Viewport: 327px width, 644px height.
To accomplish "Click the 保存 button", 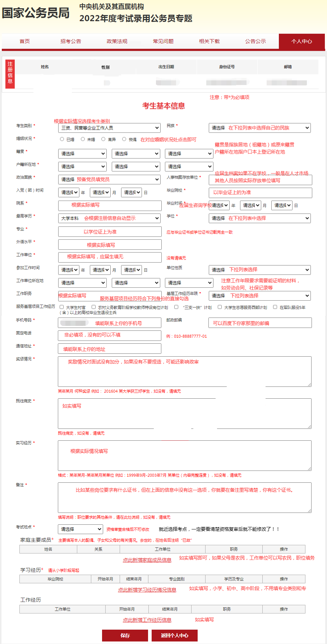I will 125,635.
